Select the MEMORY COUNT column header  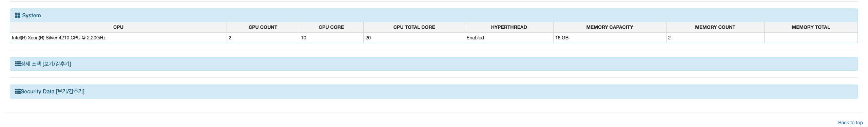click(715, 27)
